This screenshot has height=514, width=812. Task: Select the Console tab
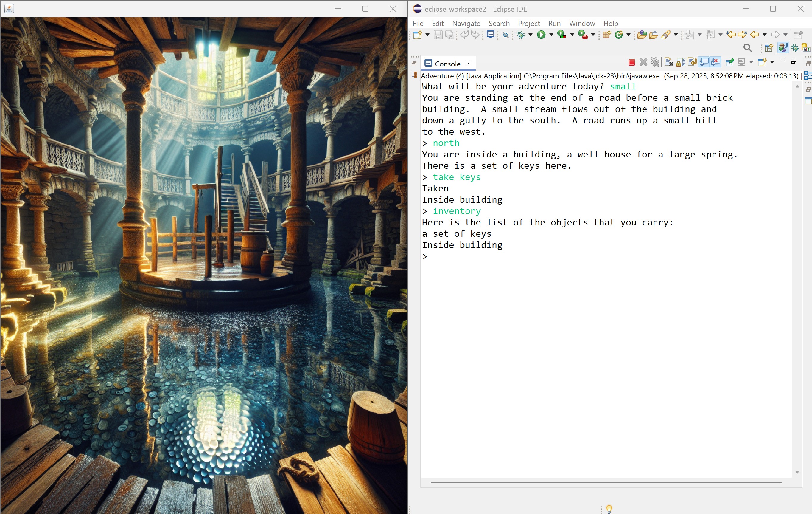(x=447, y=64)
